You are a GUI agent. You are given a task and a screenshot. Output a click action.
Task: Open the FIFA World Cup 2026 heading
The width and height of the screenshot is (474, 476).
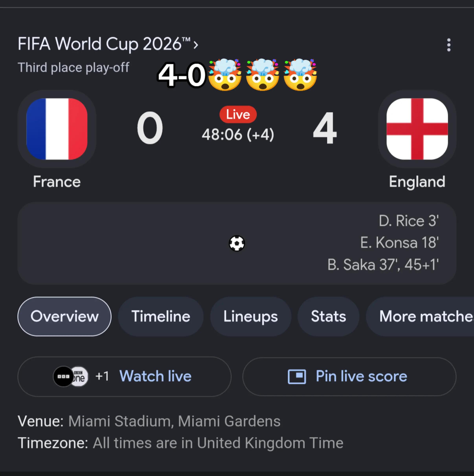pos(104,44)
